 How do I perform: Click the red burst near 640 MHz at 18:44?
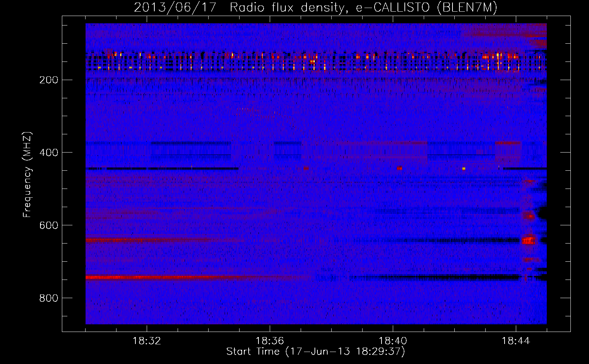point(529,241)
